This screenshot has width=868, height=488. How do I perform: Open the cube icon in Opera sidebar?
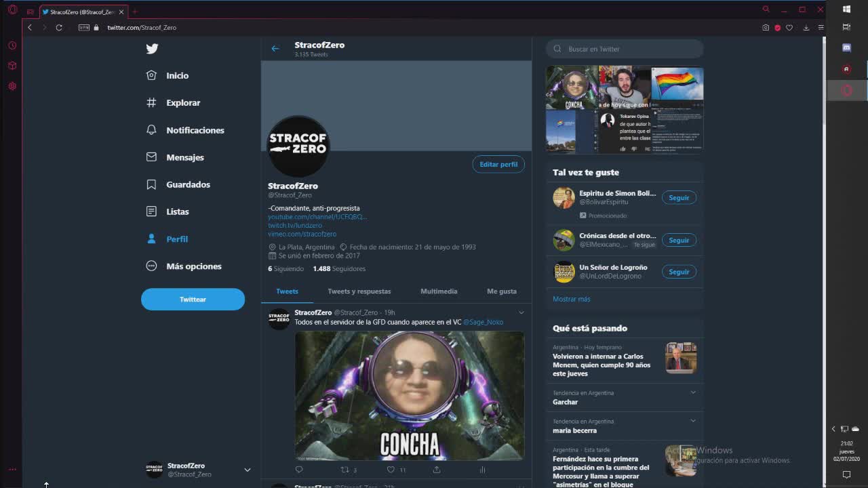12,66
